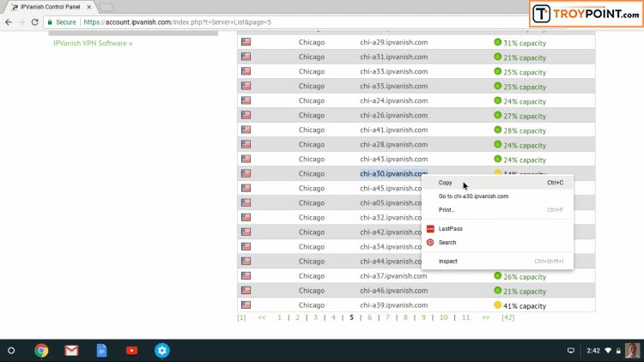The width and height of the screenshot is (644, 362).
Task: Click the green status dot for 26% capacity
Action: (497, 276)
